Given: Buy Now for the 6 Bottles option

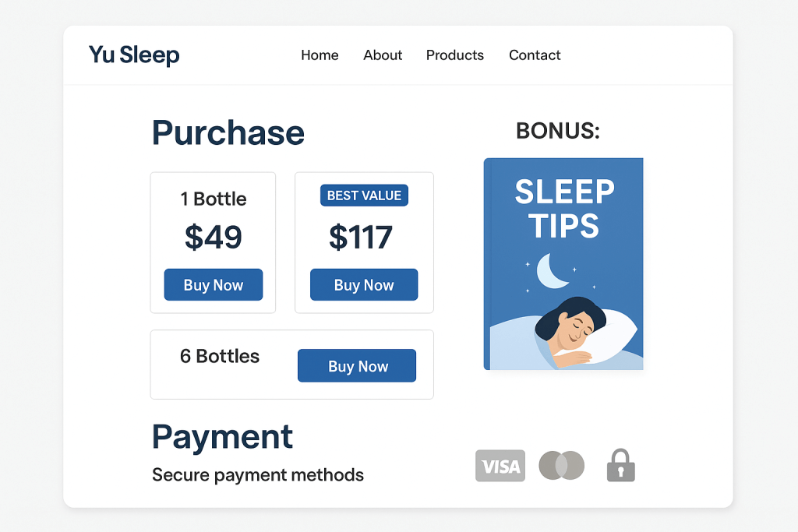Looking at the screenshot, I should click(x=356, y=365).
